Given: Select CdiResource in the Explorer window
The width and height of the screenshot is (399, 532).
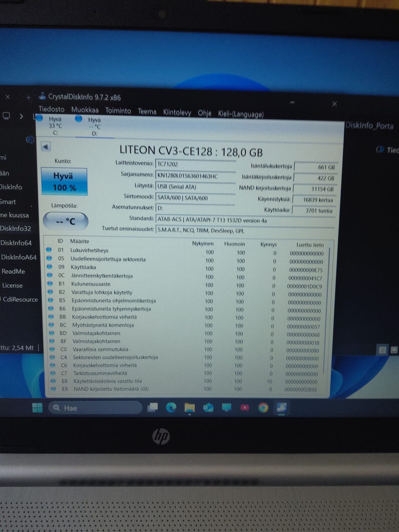Looking at the screenshot, I should [x=20, y=299].
